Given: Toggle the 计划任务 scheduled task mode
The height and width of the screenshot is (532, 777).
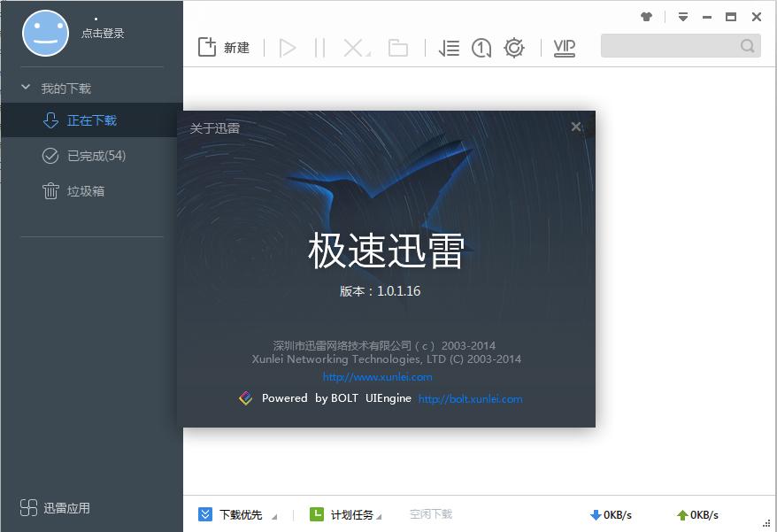Looking at the screenshot, I should [x=315, y=514].
